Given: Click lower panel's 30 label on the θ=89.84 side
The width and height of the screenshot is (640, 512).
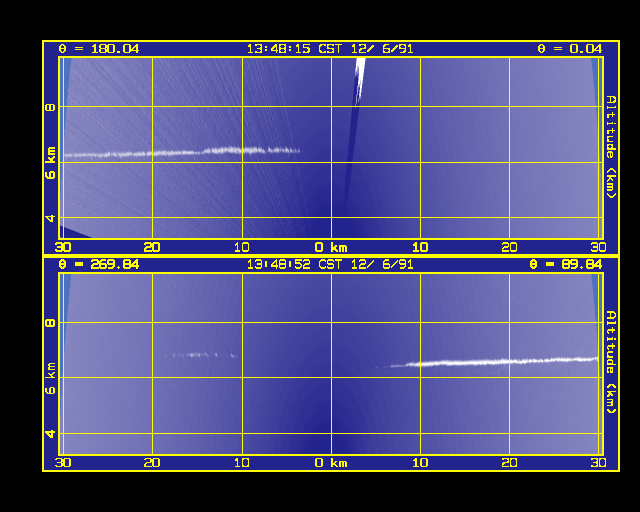Looking at the screenshot, I should 598,463.
